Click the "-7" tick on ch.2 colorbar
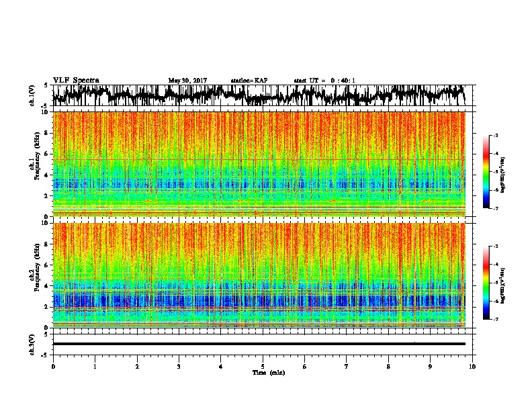 coord(495,319)
